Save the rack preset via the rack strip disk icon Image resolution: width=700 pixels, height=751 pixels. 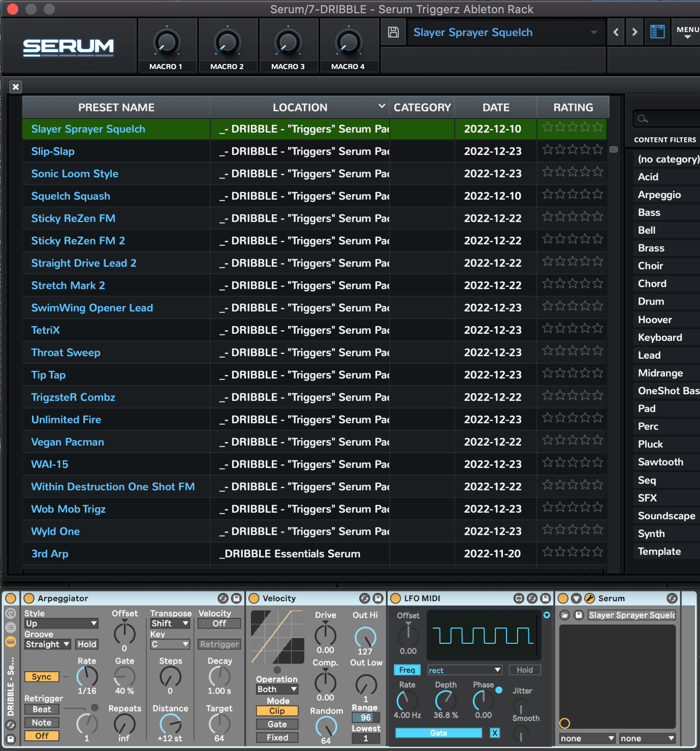11,739
